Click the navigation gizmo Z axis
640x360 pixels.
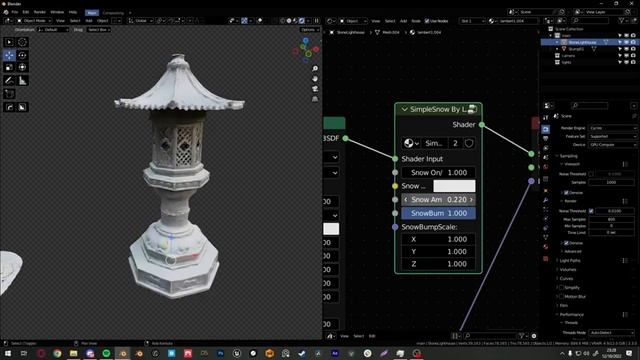[305, 40]
